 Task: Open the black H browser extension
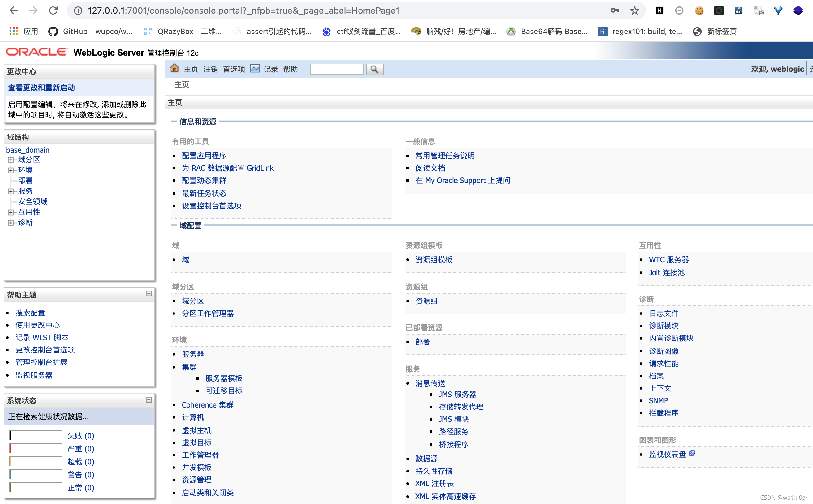point(659,11)
